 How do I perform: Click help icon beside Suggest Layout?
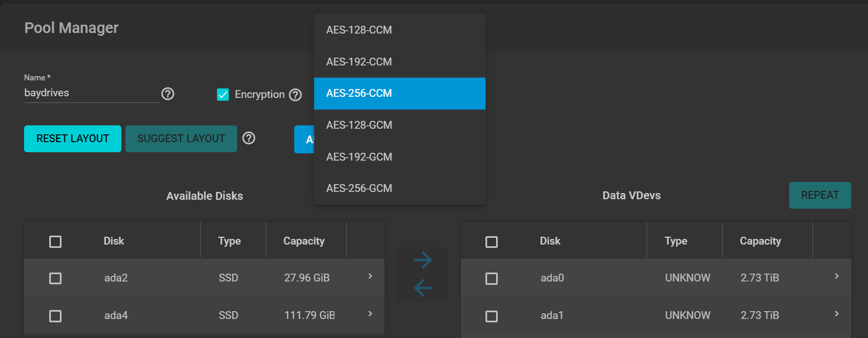[249, 138]
